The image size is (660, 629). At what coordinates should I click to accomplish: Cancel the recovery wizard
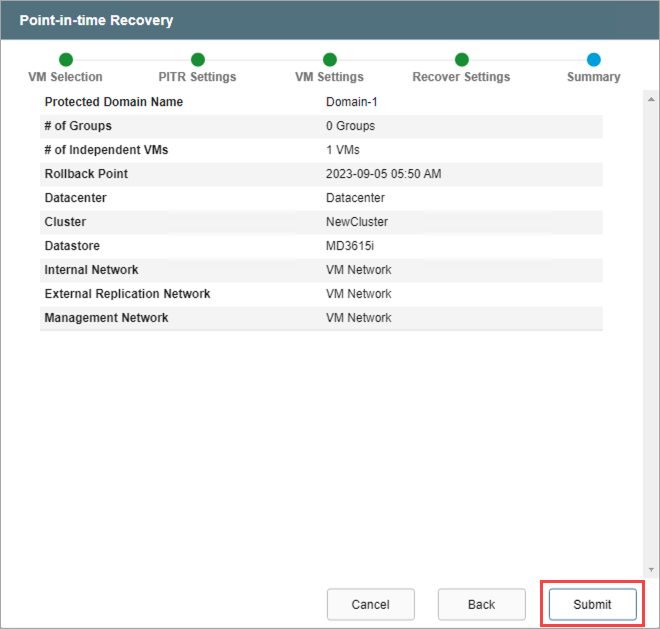pos(370,605)
